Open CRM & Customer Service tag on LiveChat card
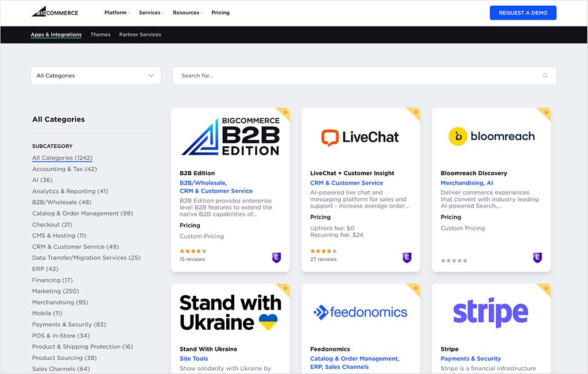This screenshot has height=374, width=588. coord(346,183)
